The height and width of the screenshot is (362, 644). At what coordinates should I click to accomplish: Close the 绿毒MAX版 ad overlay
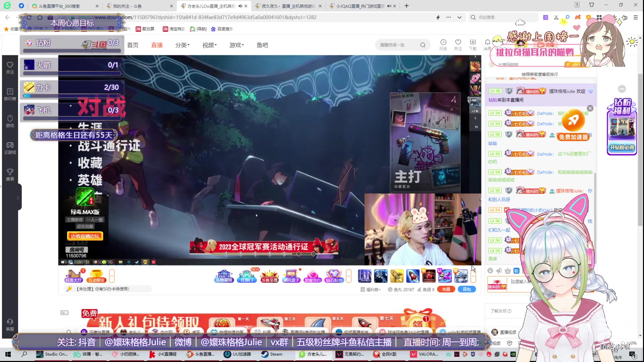(x=108, y=195)
